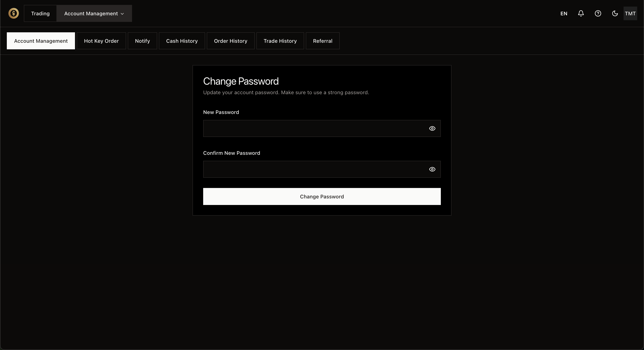This screenshot has height=350, width=644.
Task: Open the help question mark icon
Action: pyautogui.click(x=598, y=13)
